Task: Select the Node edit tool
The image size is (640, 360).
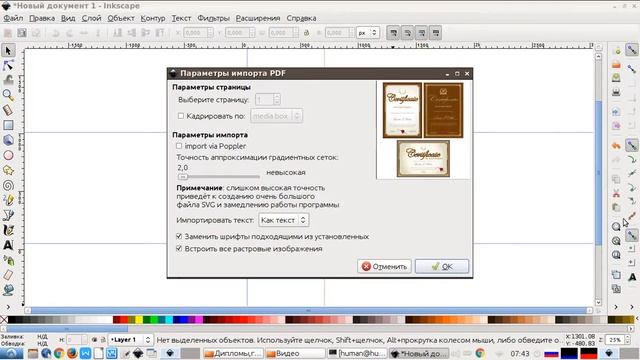Action: click(x=8, y=65)
